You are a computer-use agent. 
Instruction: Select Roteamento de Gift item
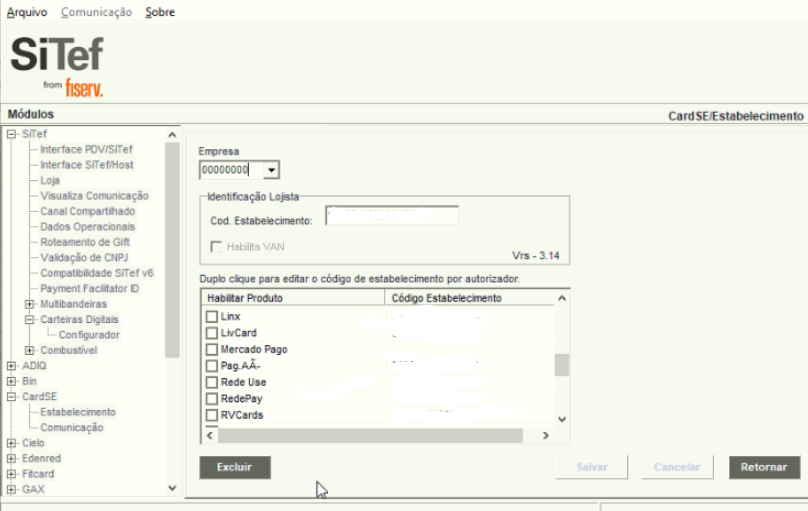[x=85, y=242]
